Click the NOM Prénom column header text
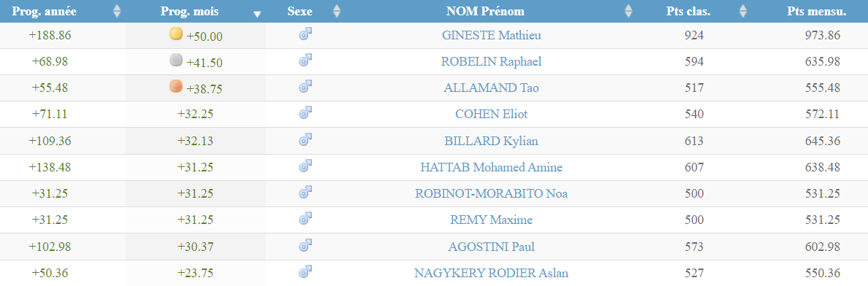Image resolution: width=868 pixels, height=286 pixels. tap(485, 11)
